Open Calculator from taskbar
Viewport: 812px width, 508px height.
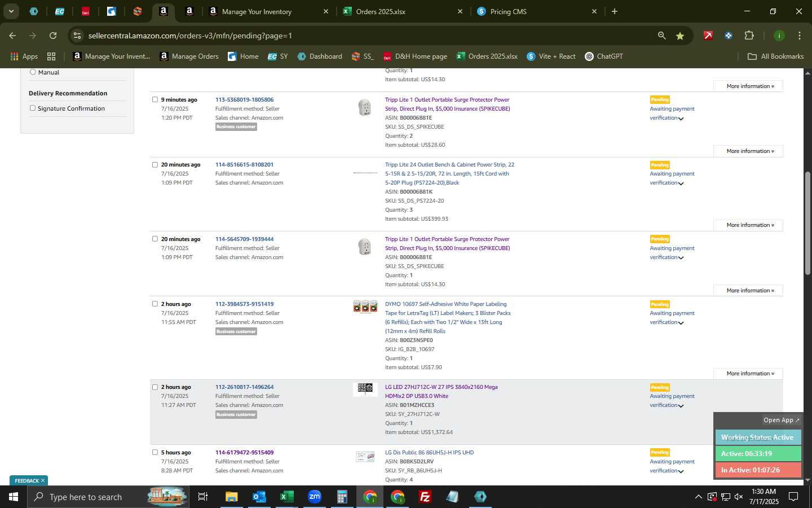click(x=342, y=497)
